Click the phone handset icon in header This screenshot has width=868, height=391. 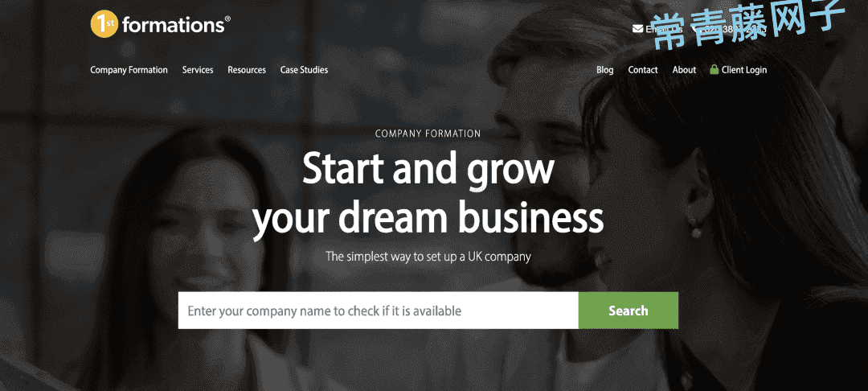[x=694, y=29]
